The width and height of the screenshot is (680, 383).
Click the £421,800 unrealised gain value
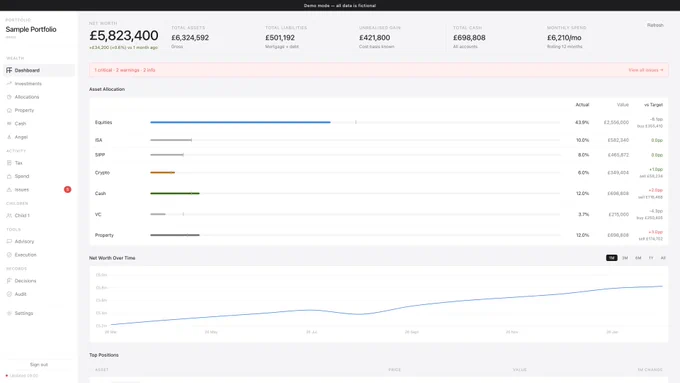click(374, 38)
